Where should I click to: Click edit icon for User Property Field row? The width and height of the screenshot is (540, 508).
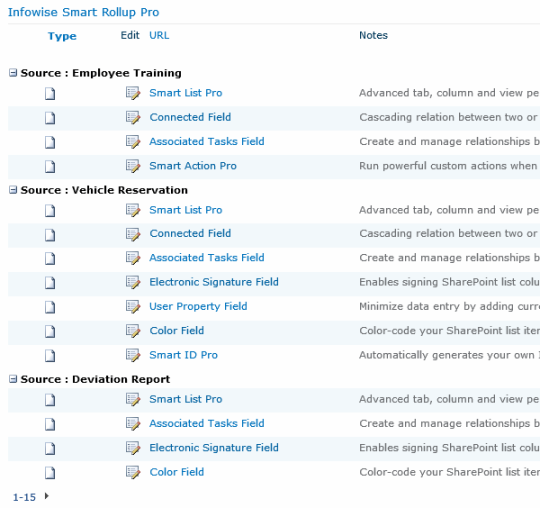[133, 307]
